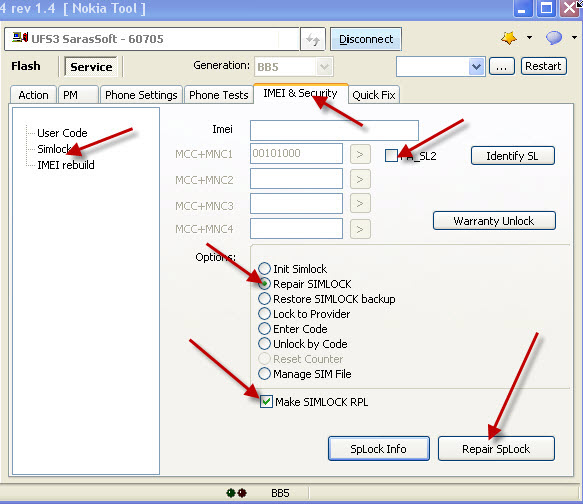Toggle the PA_SL2 checkbox
583x504 pixels.
tap(391, 156)
